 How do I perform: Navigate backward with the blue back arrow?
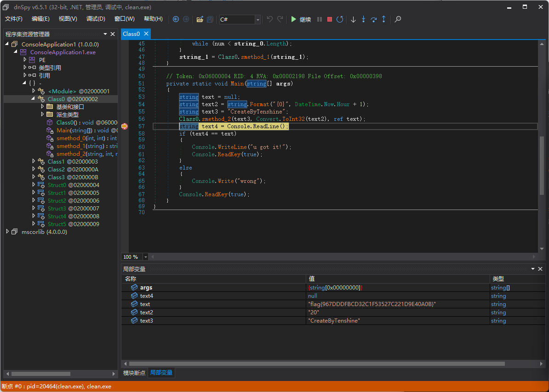click(176, 19)
